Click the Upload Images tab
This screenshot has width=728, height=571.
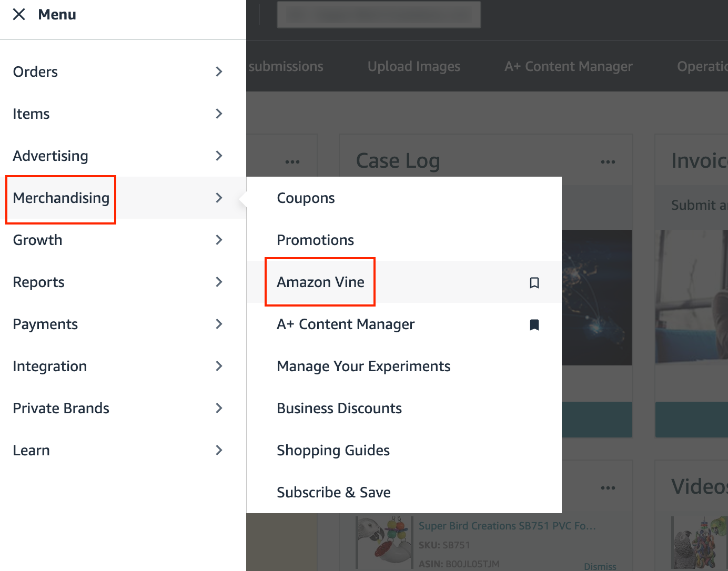click(x=413, y=66)
